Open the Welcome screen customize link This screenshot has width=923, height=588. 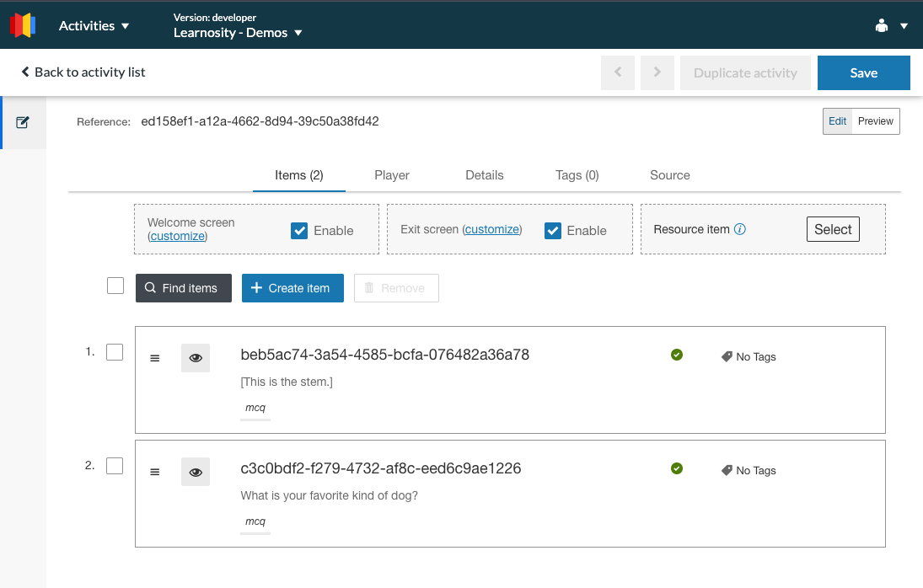click(177, 236)
